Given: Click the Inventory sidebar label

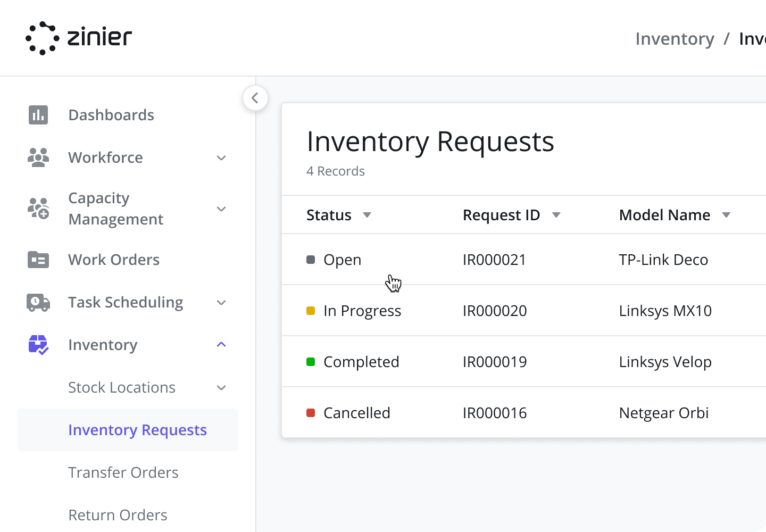Looking at the screenshot, I should [x=103, y=345].
